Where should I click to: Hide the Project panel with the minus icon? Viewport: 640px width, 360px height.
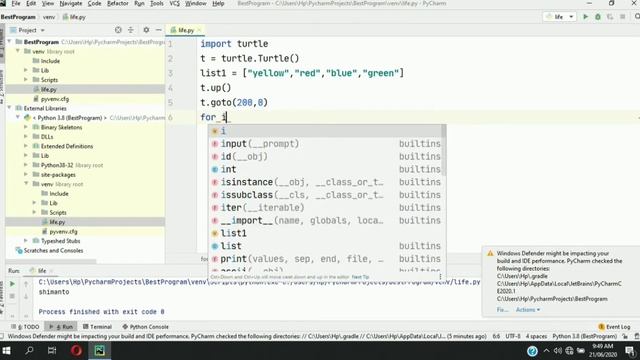click(159, 30)
